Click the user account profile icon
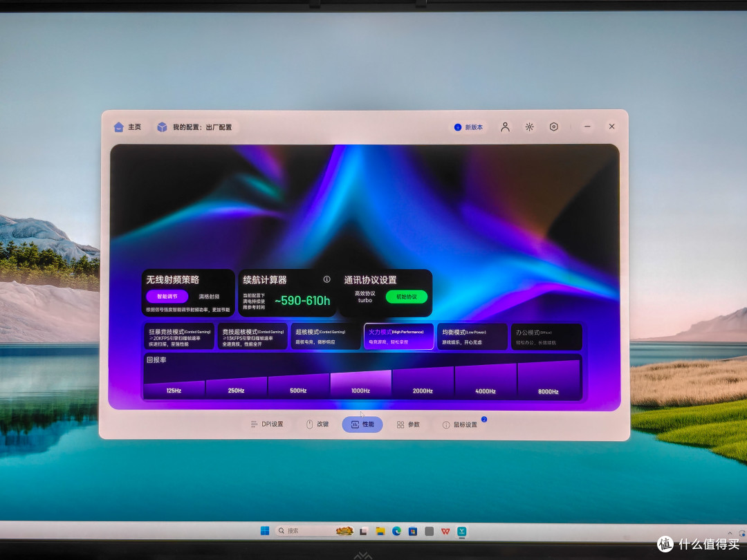 (x=505, y=127)
